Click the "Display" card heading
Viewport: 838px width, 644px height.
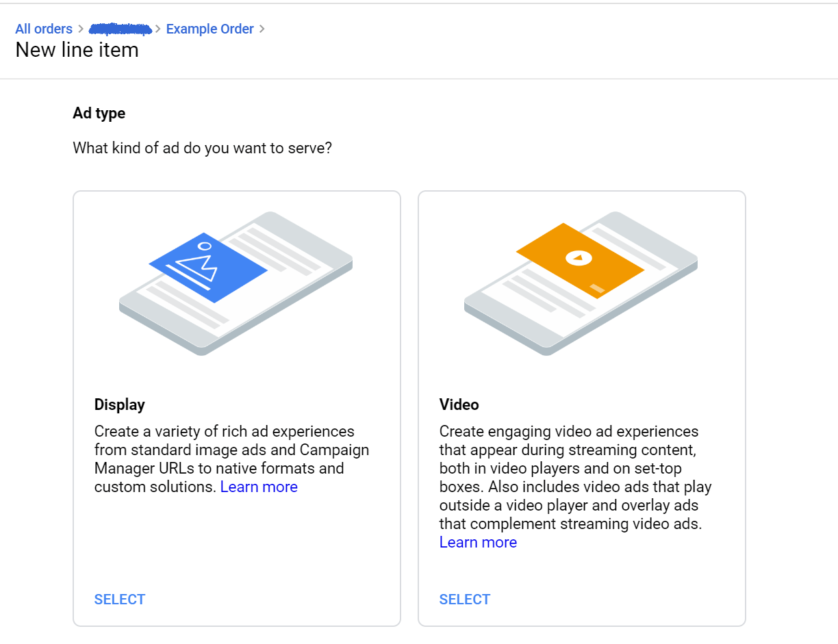[119, 404]
